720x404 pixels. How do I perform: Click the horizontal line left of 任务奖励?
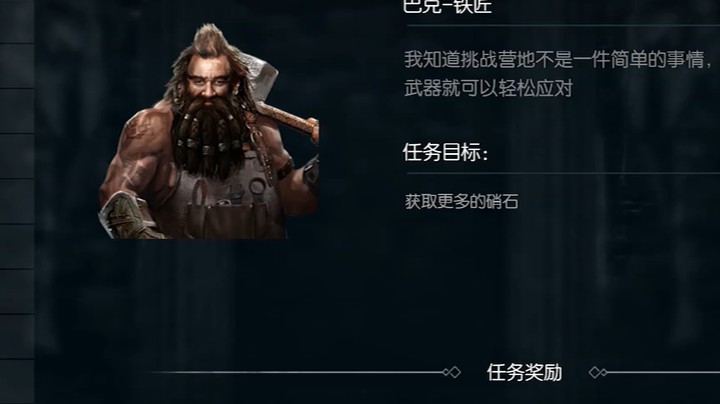296,372
